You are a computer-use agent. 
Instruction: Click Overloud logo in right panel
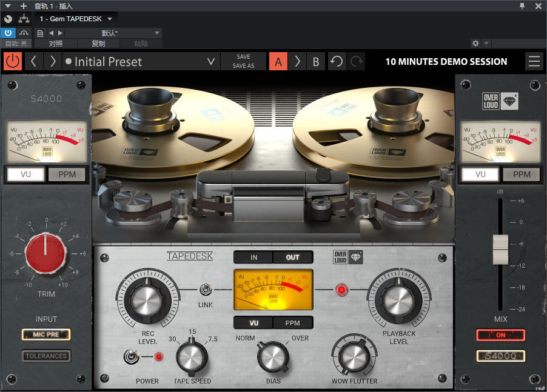500,101
